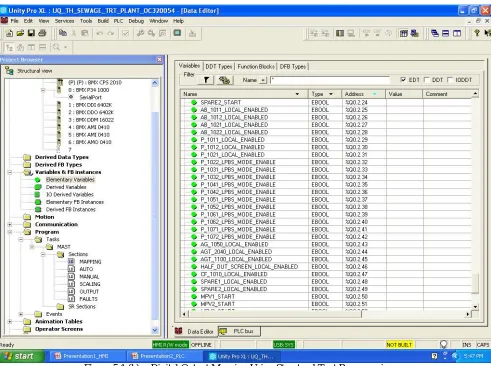
Task: Toggle the project browser panel icon
Action: click(x=340, y=33)
